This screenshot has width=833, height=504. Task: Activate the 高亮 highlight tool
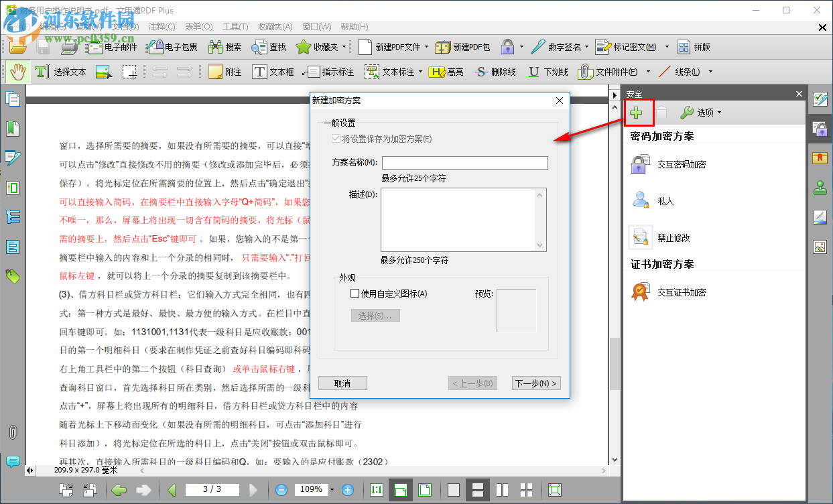[446, 71]
